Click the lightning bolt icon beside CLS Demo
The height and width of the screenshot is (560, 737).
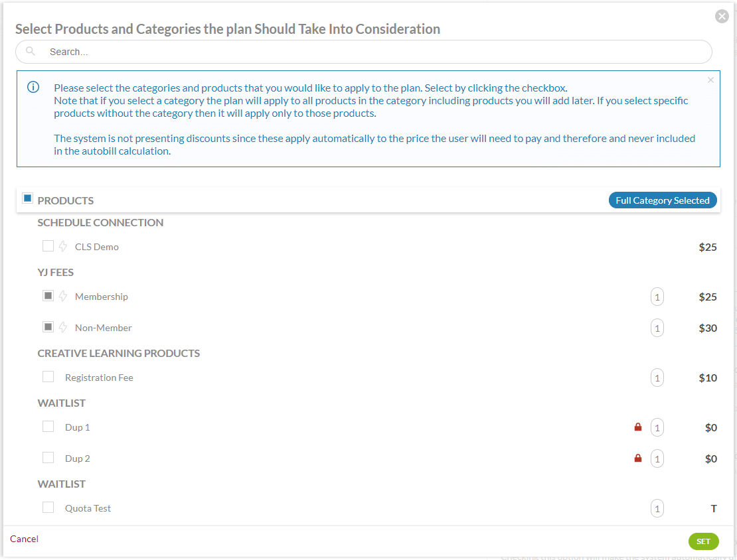click(x=63, y=247)
